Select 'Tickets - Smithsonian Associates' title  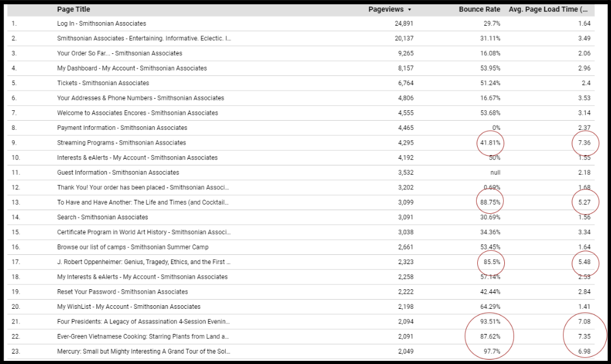click(x=103, y=83)
